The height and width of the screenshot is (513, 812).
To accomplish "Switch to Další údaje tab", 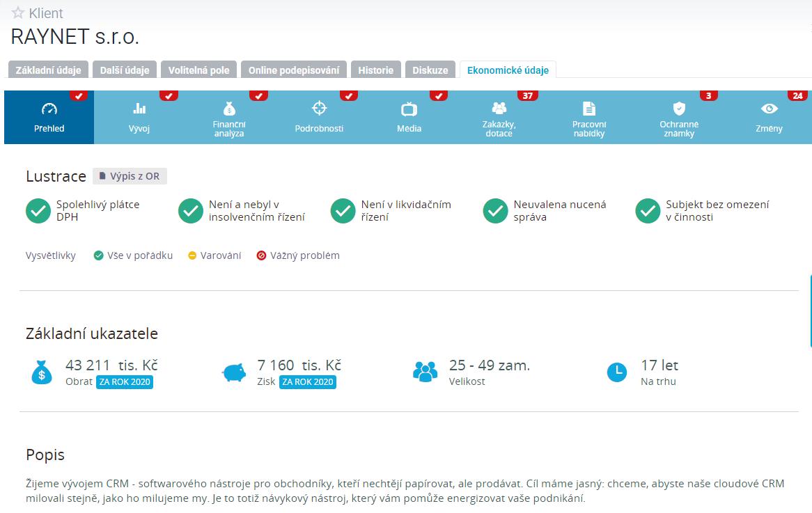I will pos(125,70).
